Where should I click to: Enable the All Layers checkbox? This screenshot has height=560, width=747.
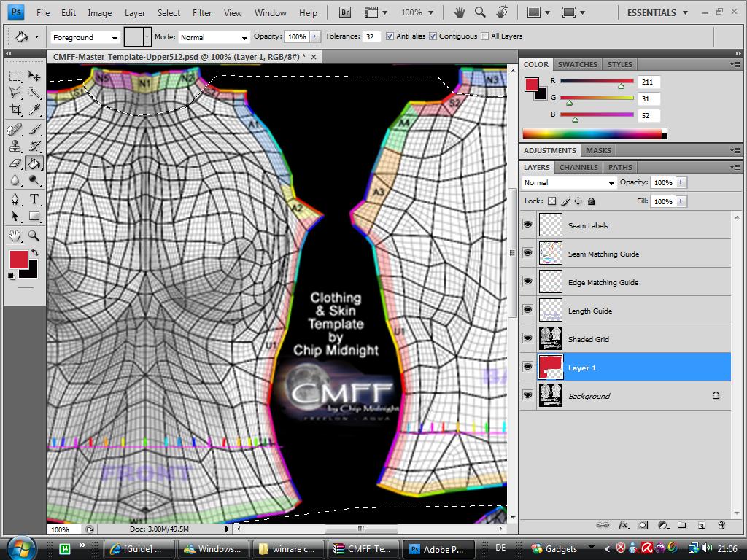click(484, 36)
